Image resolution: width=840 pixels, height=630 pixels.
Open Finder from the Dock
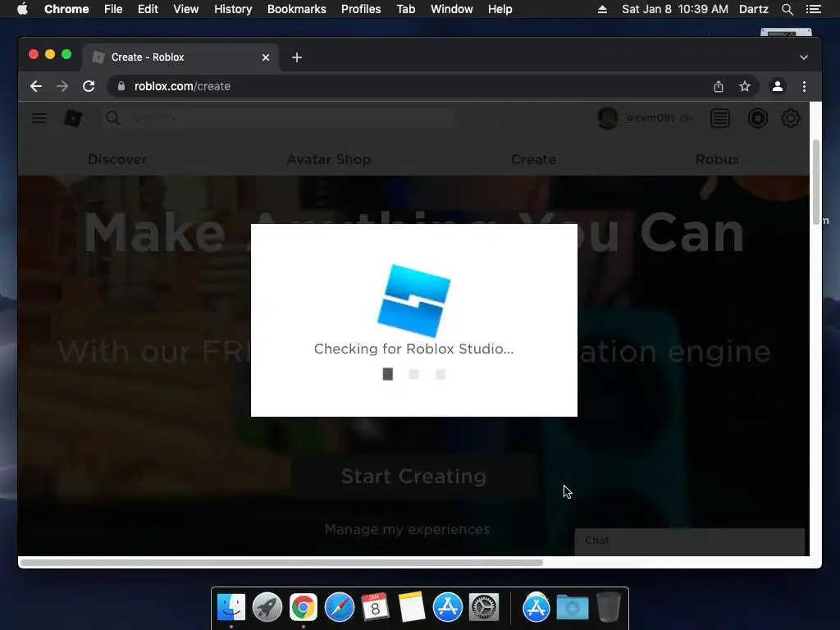click(231, 608)
